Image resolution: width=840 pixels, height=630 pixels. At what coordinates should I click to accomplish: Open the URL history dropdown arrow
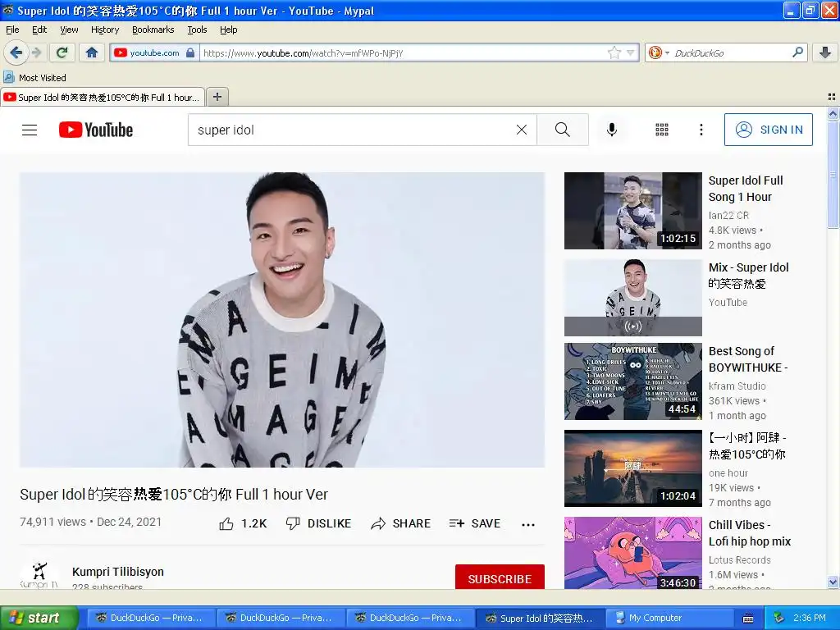click(630, 52)
